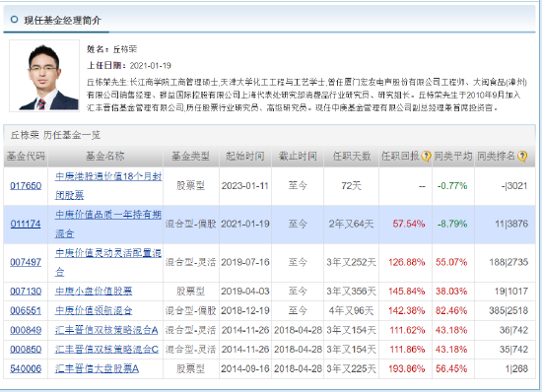Screen dimensions: 542x392
Task: Select the 4年又96天 tenure cell
Action: click(x=351, y=310)
